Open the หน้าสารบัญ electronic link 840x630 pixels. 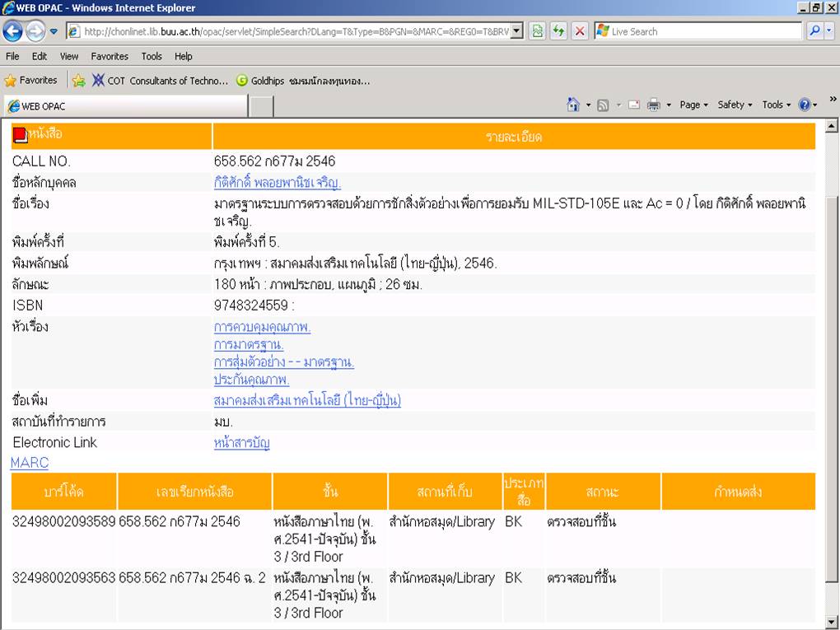[x=241, y=442]
